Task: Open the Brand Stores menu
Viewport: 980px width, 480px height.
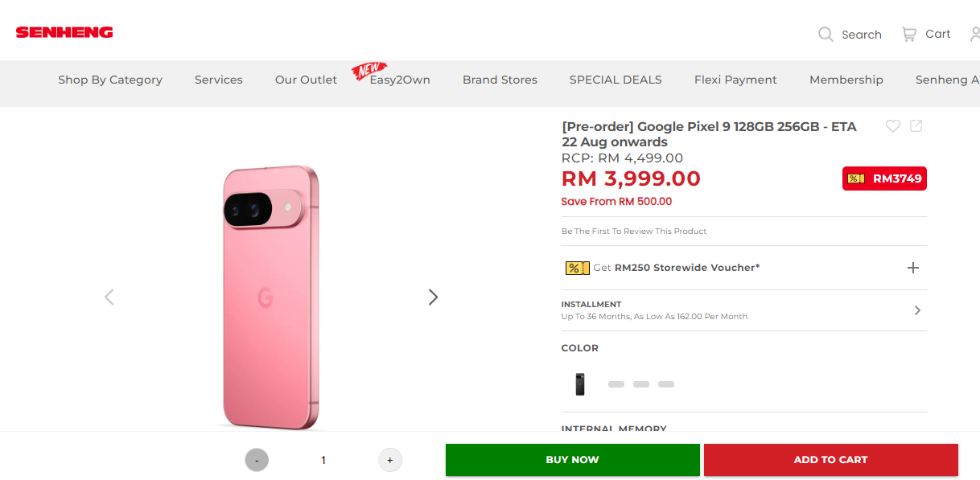Action: pos(500,80)
